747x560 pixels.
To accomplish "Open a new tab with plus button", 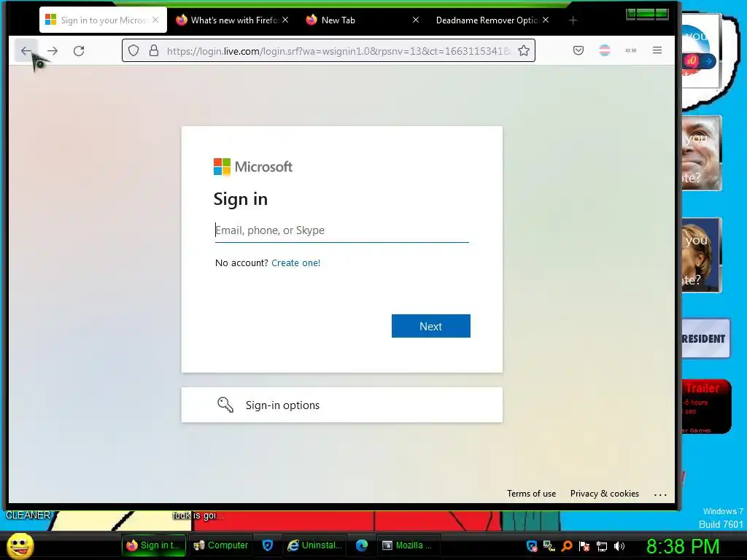I will click(573, 20).
